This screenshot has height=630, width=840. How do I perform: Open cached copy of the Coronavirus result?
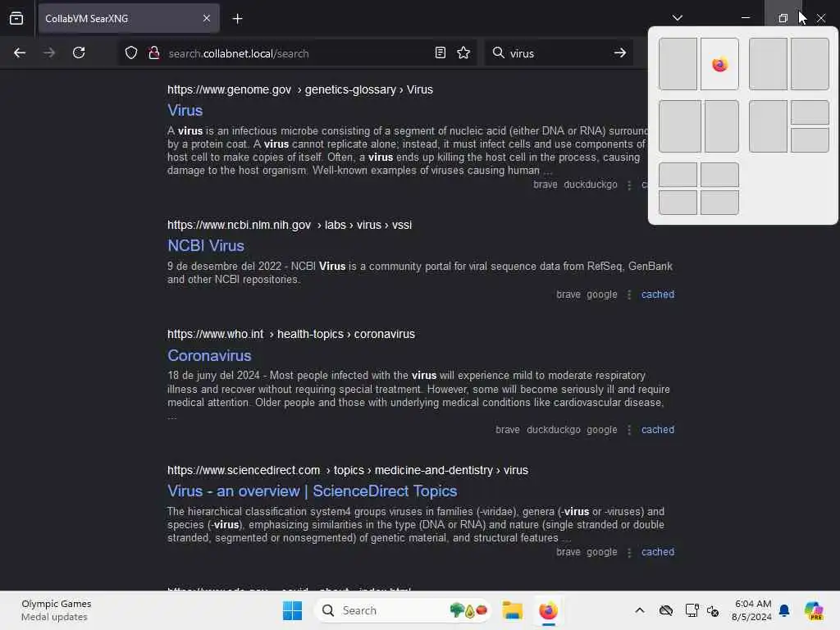point(658,430)
